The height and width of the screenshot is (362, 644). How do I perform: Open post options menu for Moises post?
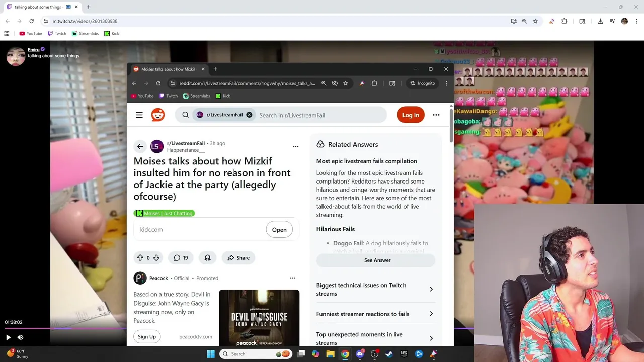[296, 146]
